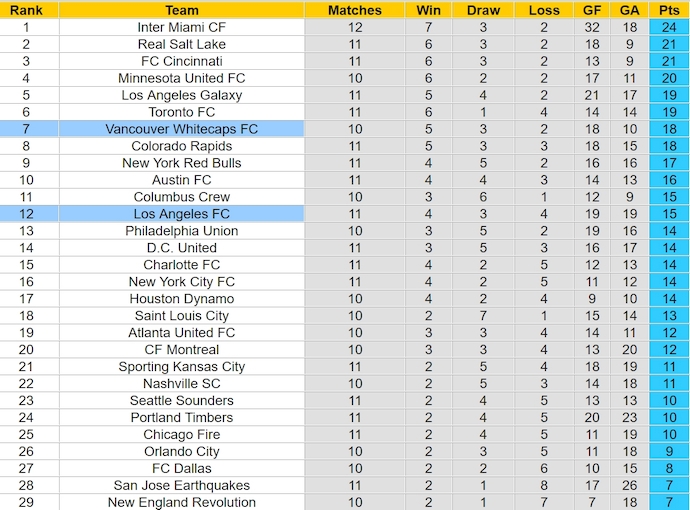Image resolution: width=690 pixels, height=510 pixels.
Task: Click the highlighted Los Angeles FC team
Action: [x=181, y=214]
